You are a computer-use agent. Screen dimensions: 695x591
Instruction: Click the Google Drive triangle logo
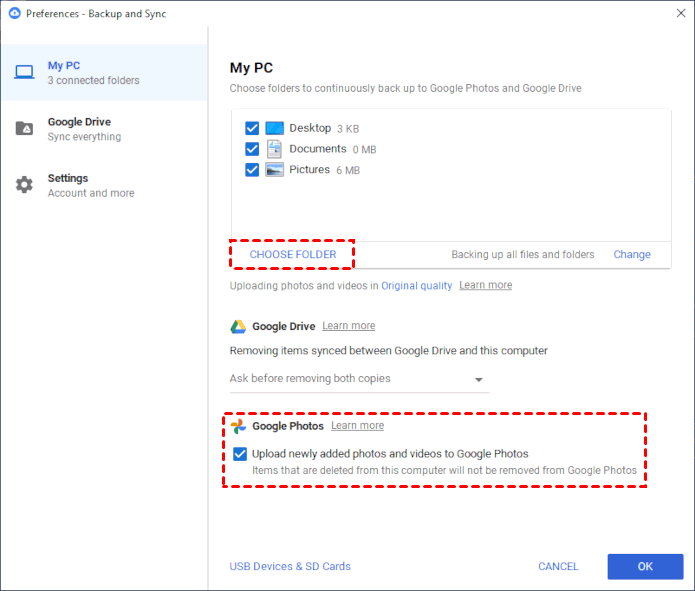(238, 326)
